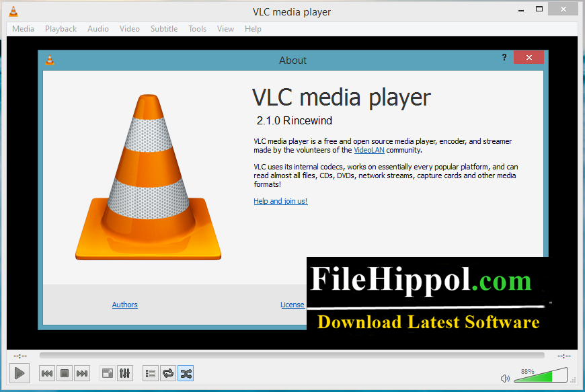
Task: Click the About dialog help question mark
Action: click(x=504, y=57)
